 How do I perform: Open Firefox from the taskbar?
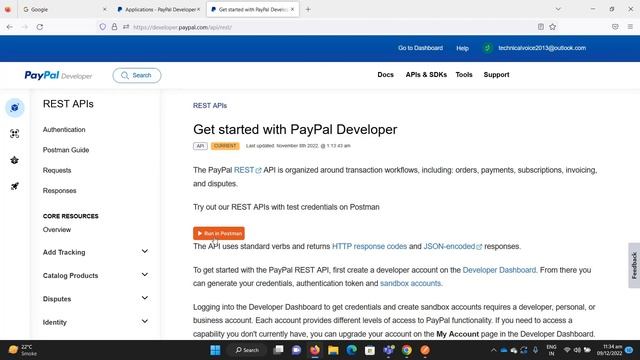315,350
